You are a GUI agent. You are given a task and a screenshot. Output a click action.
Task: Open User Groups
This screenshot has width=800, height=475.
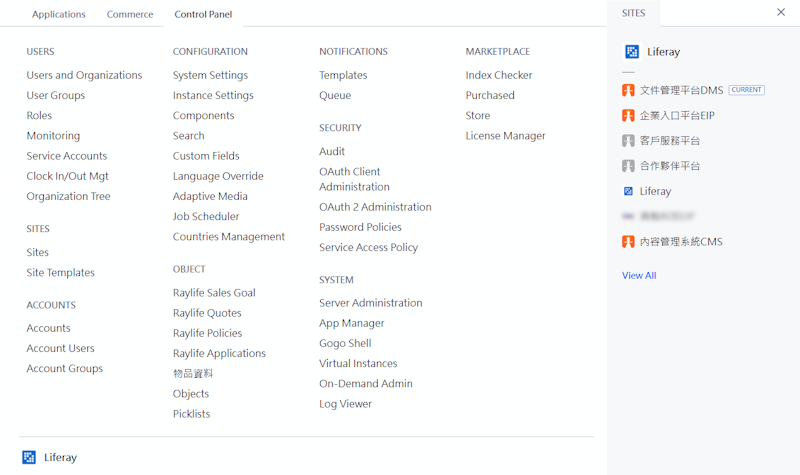[x=56, y=95]
